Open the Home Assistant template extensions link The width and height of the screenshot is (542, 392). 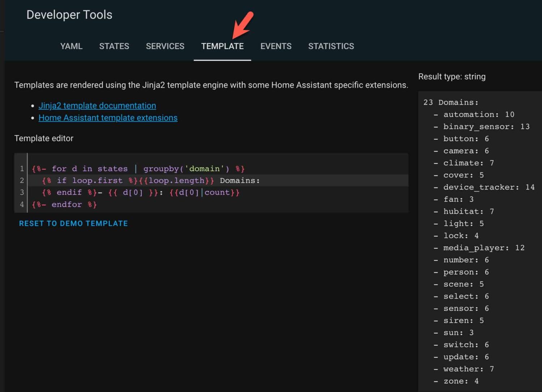coord(108,117)
